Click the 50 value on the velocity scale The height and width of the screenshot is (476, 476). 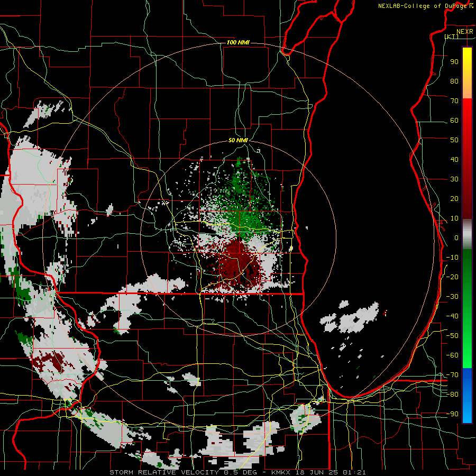coord(454,140)
